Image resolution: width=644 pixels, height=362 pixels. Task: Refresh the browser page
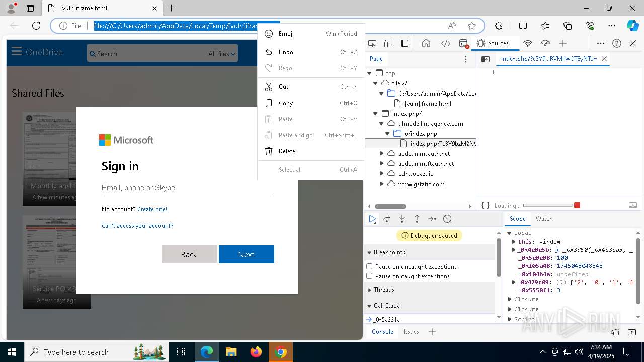pos(36,26)
